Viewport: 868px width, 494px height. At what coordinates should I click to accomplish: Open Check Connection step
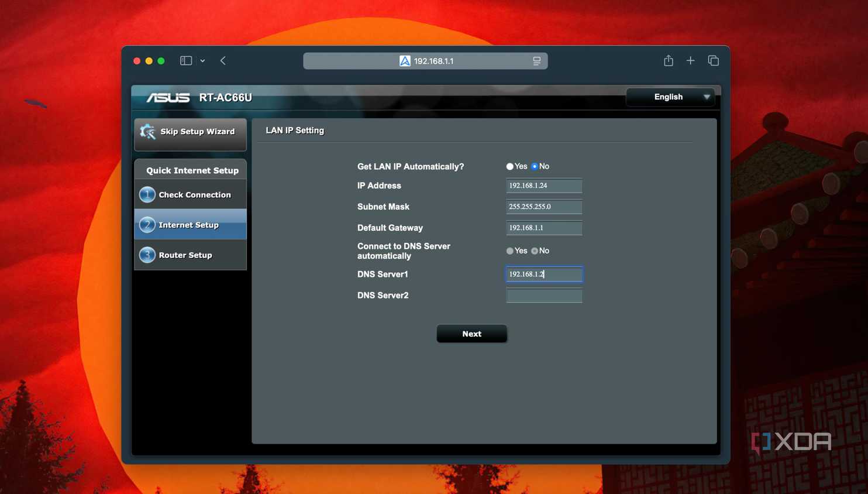(x=191, y=195)
